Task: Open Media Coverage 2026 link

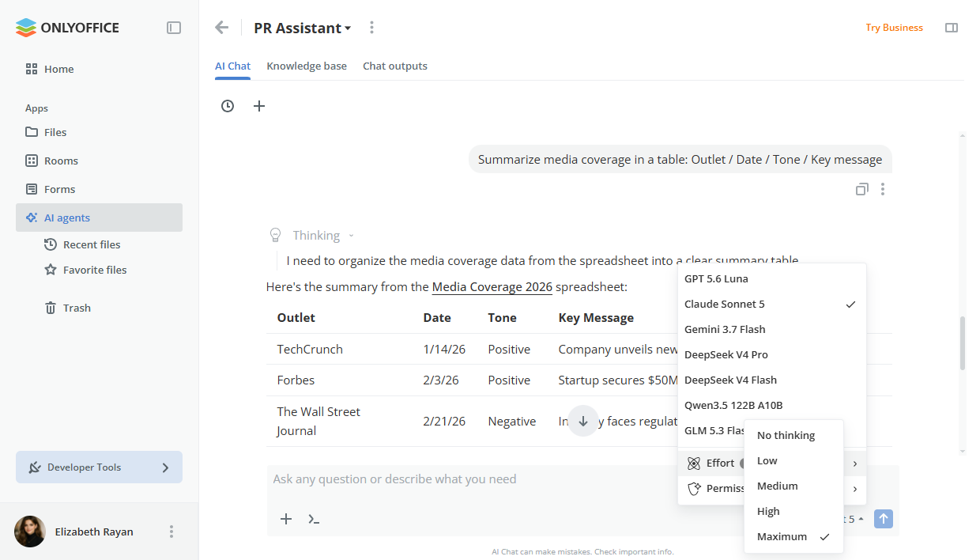Action: click(x=492, y=286)
